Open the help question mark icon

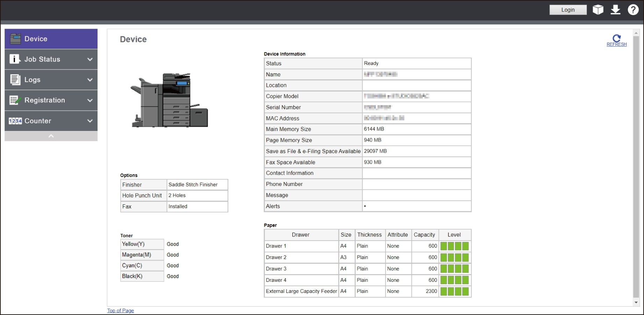coord(633,10)
